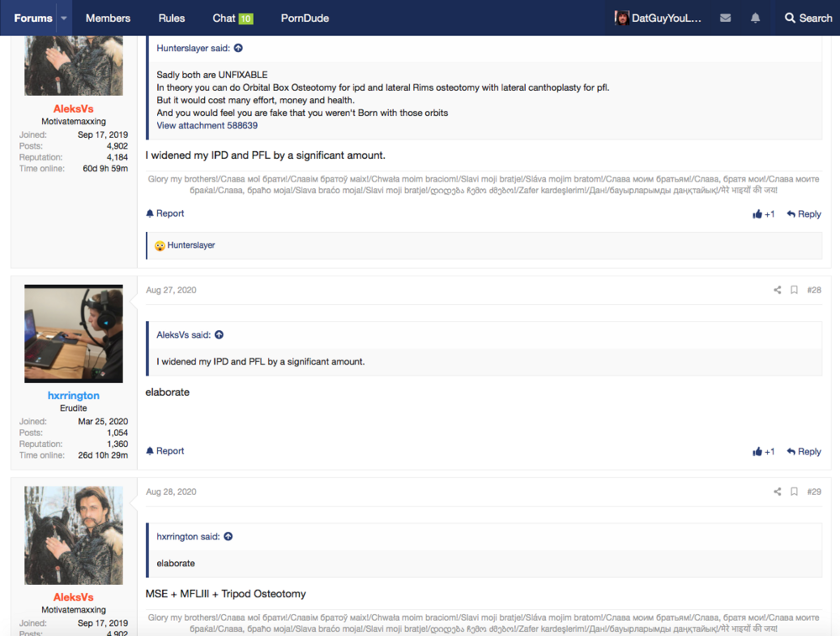The image size is (840, 636).
Task: Open the notifications bell icon
Action: pos(755,18)
